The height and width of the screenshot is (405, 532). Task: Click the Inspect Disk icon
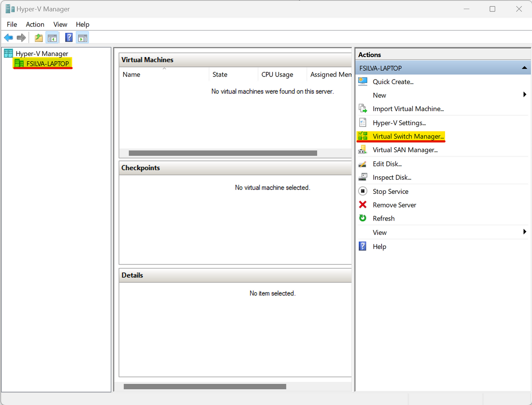tap(363, 177)
